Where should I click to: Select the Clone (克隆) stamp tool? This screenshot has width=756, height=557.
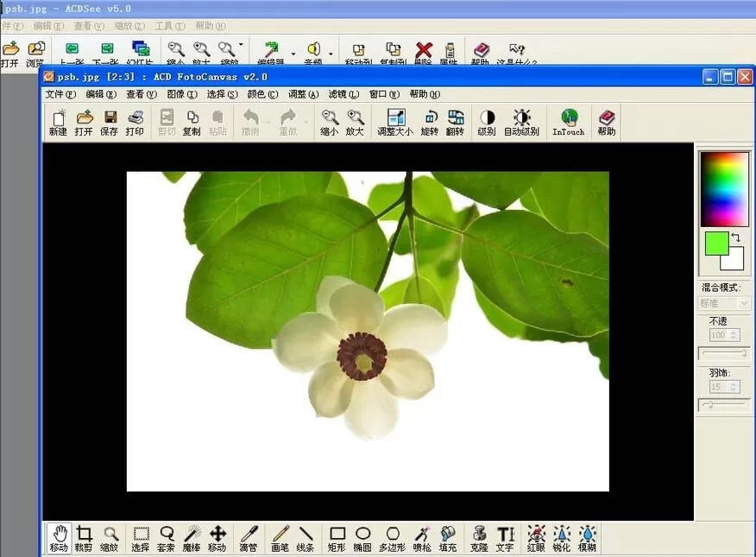[479, 539]
